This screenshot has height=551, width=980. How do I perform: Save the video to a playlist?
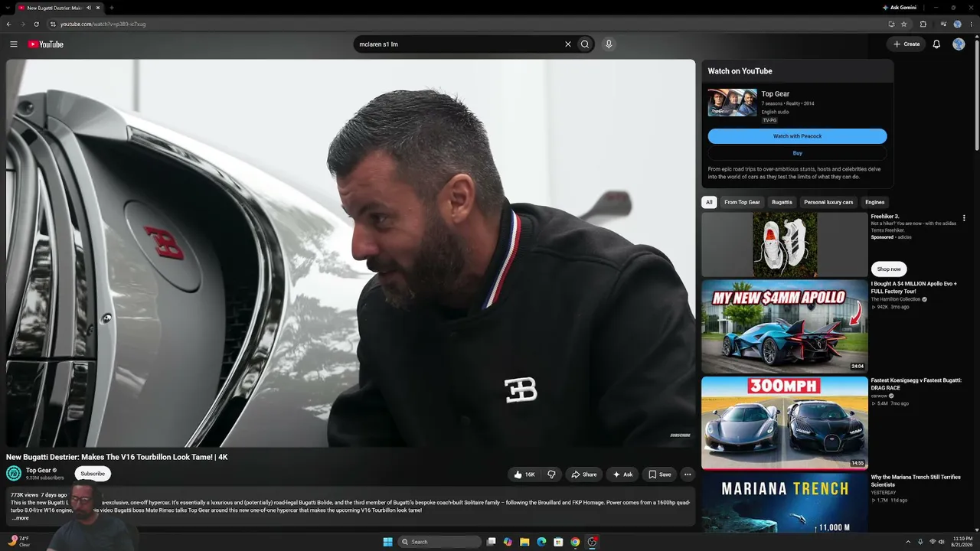click(659, 474)
